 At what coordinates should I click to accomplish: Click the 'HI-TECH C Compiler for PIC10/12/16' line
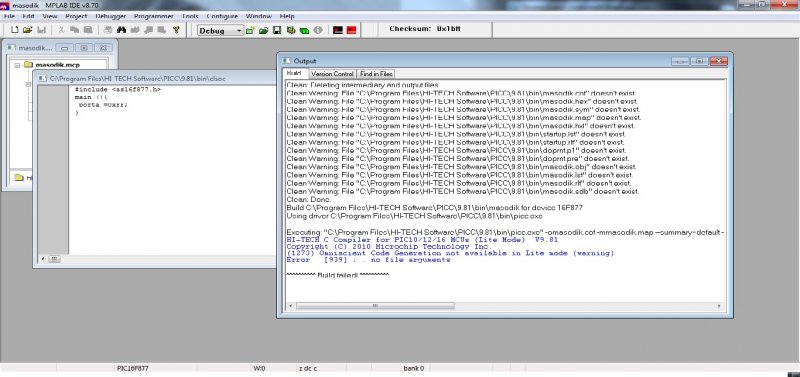pos(422,240)
